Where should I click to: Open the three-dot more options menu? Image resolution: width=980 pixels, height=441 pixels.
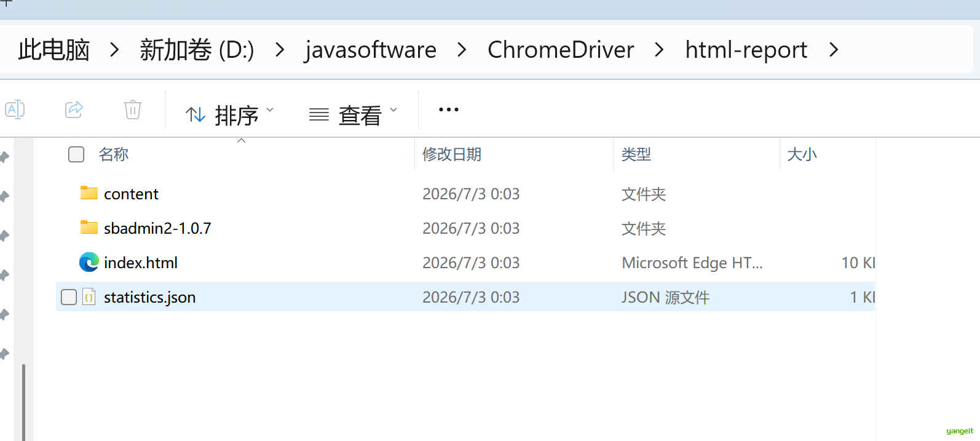pos(449,109)
